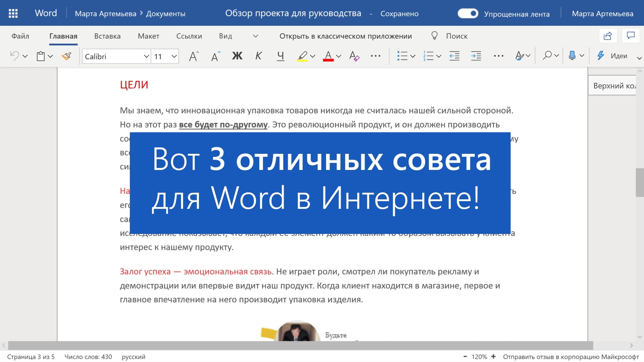Expand the font color arrow
The width and height of the screenshot is (644, 362).
(338, 56)
